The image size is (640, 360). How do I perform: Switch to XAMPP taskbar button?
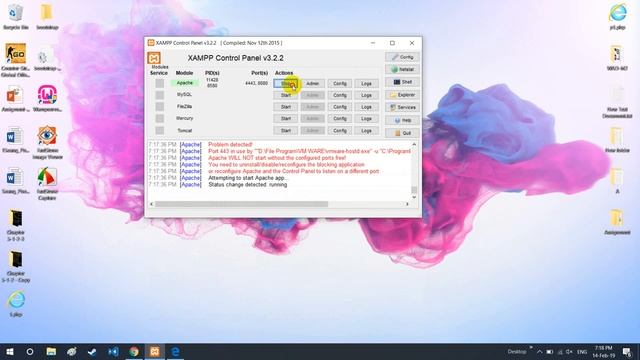(155, 351)
